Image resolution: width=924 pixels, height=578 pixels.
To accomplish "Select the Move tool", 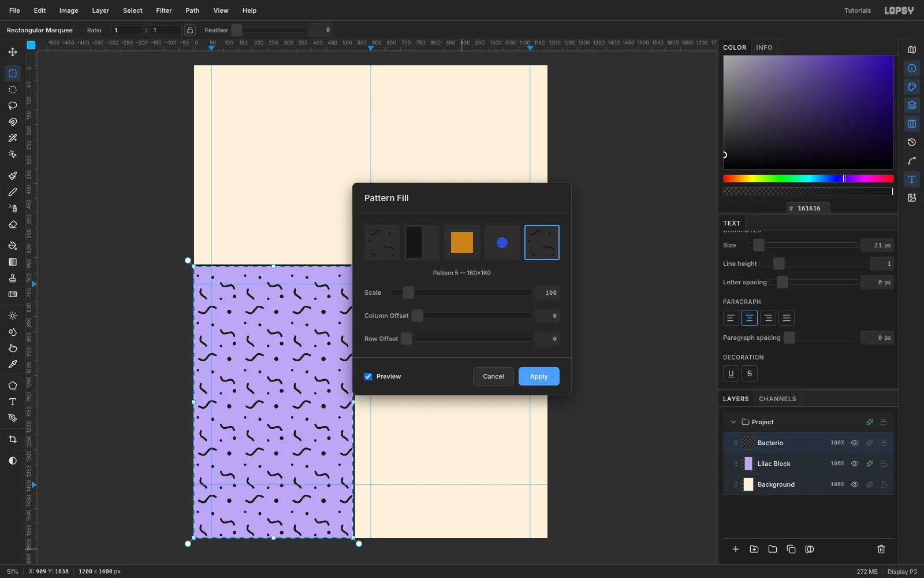I will point(13,52).
